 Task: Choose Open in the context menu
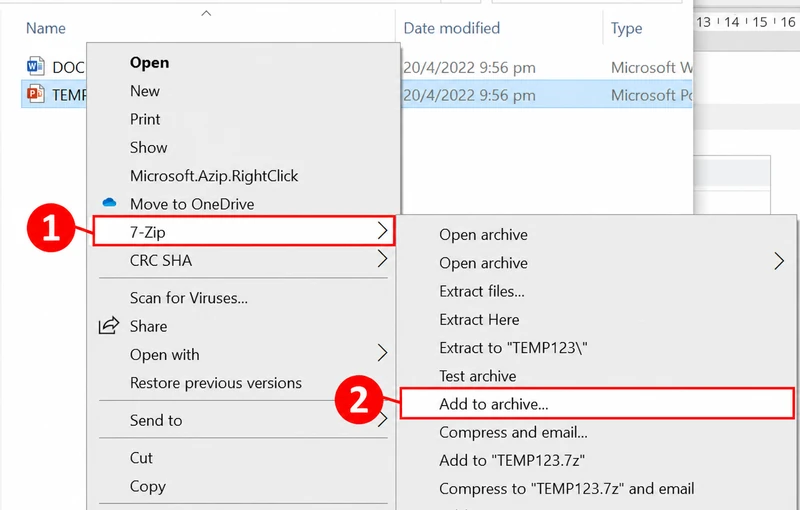click(149, 63)
